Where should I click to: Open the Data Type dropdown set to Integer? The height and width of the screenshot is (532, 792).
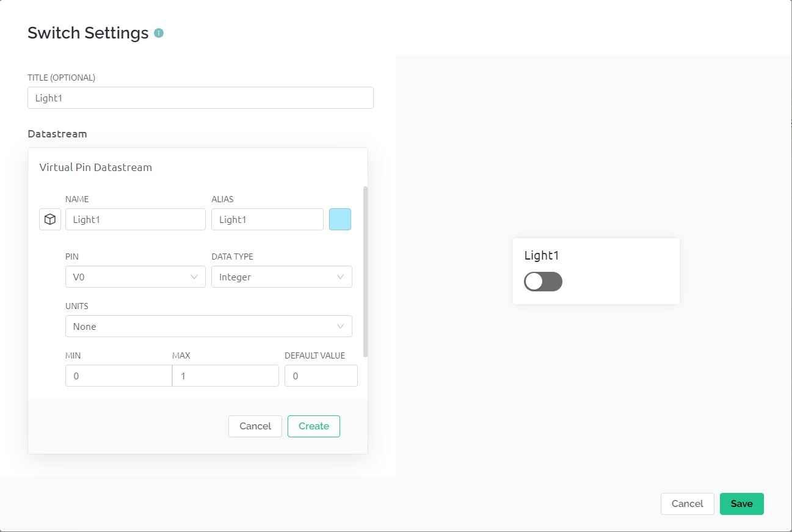282,277
